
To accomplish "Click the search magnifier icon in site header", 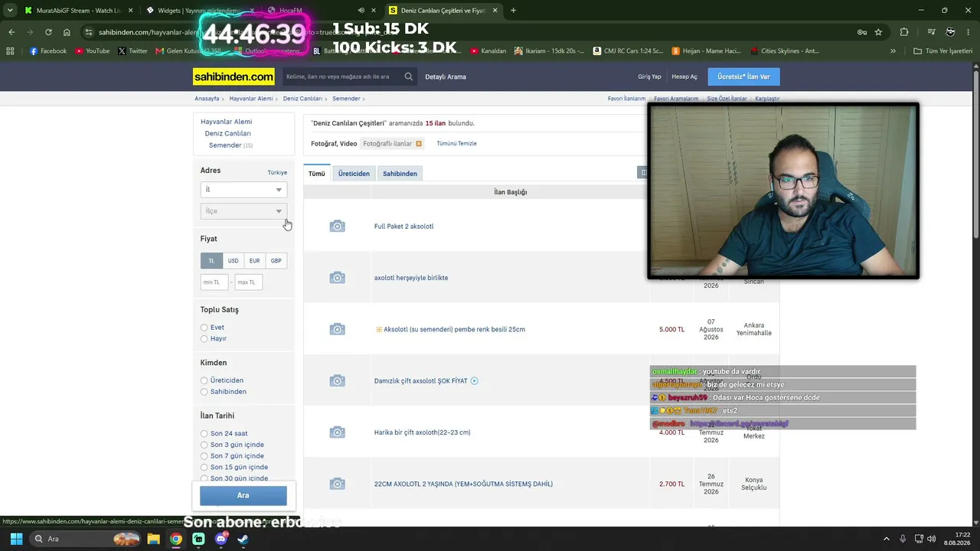I will (x=409, y=77).
